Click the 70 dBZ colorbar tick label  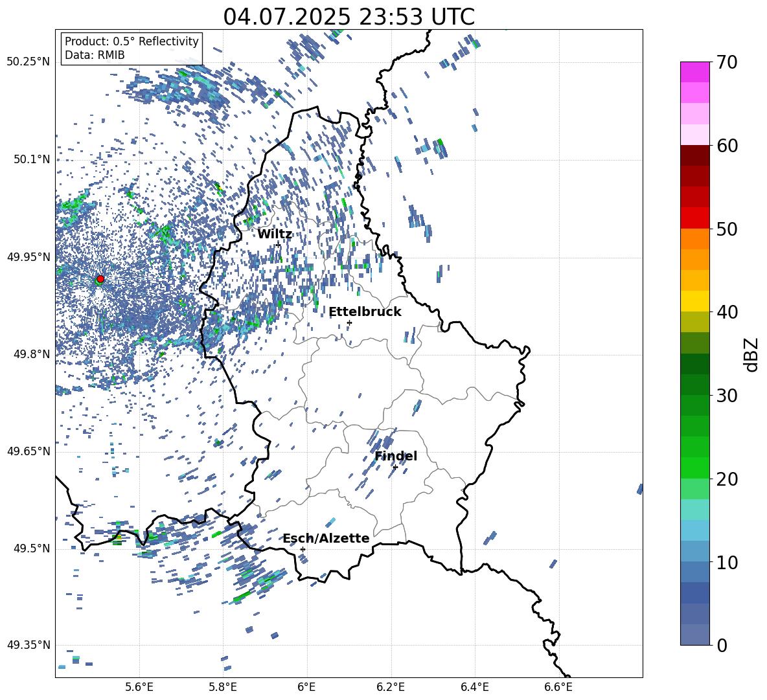[727, 62]
